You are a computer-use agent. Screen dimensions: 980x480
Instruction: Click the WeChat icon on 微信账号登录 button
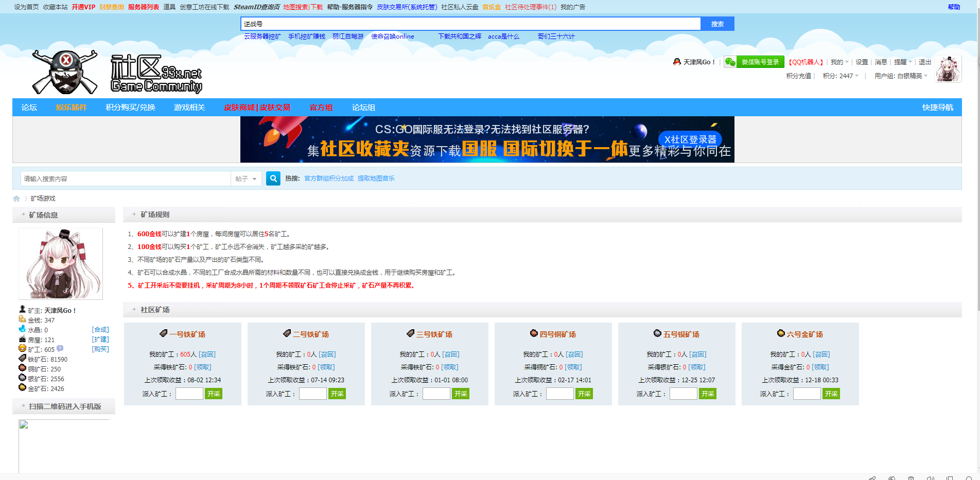[731, 61]
